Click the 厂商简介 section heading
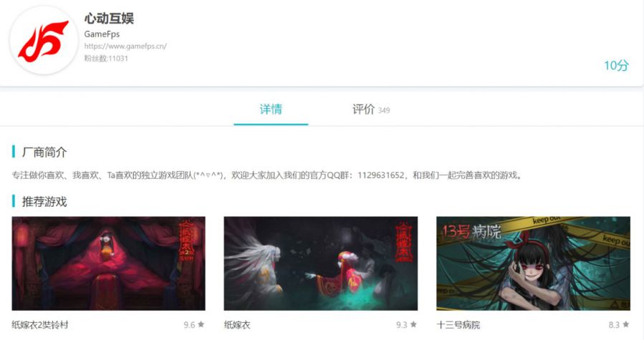This screenshot has height=340, width=644. click(44, 152)
